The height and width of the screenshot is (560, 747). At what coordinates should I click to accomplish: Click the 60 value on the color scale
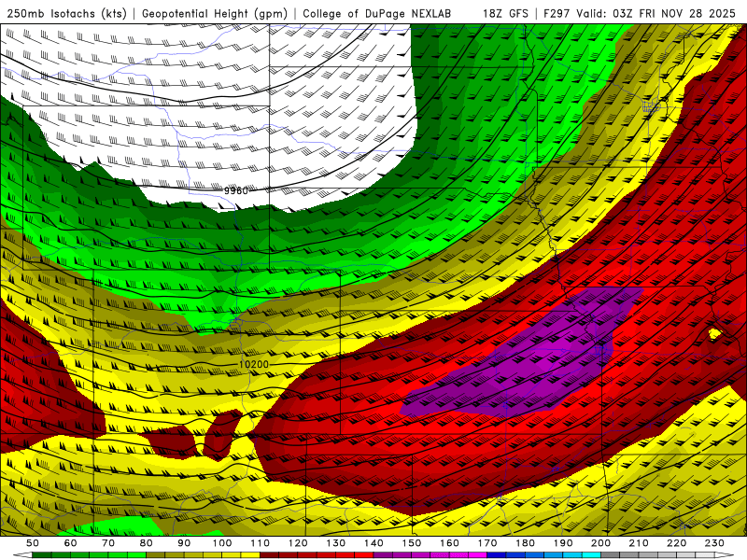pos(70,543)
